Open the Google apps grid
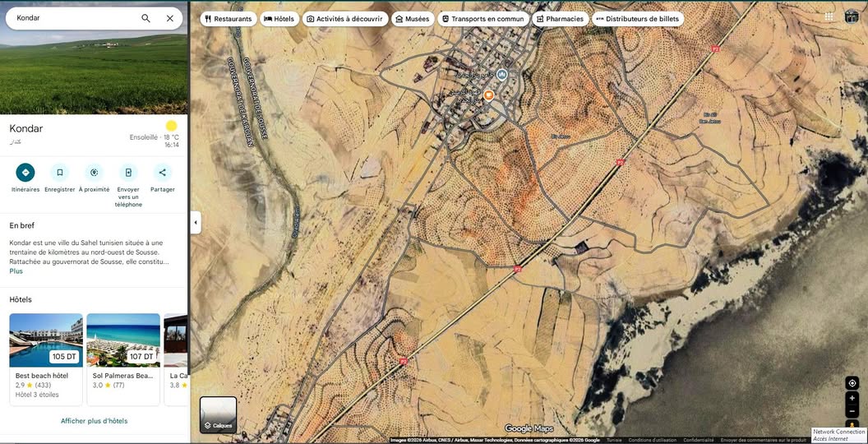This screenshot has height=444, width=868. [x=829, y=16]
